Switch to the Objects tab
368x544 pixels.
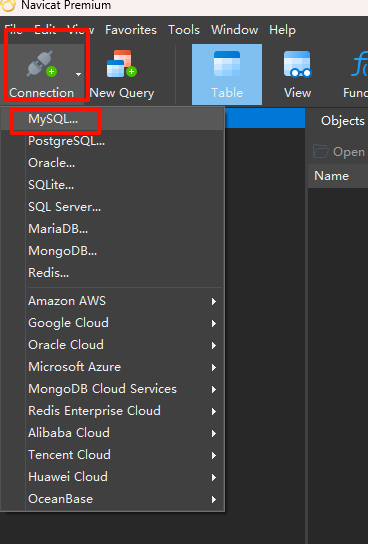[x=342, y=121]
